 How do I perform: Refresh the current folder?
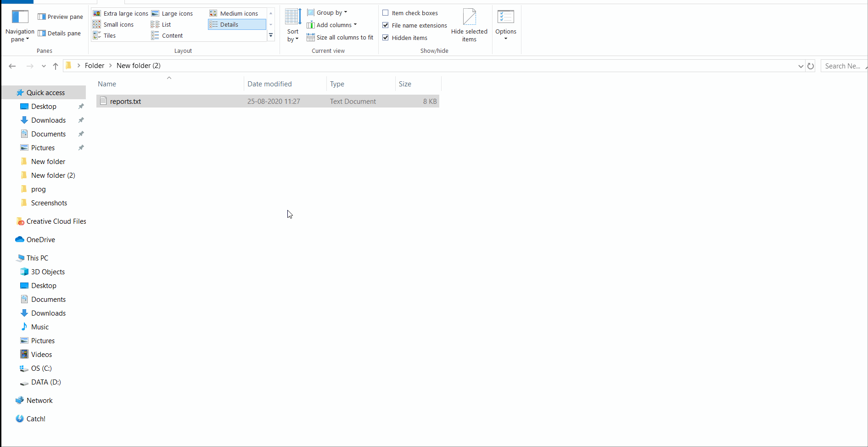tap(811, 66)
